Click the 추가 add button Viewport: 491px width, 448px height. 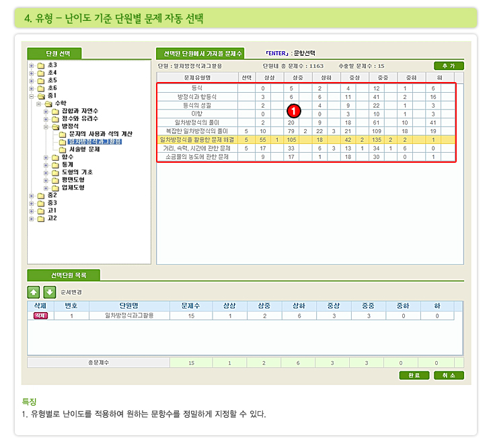tap(449, 66)
